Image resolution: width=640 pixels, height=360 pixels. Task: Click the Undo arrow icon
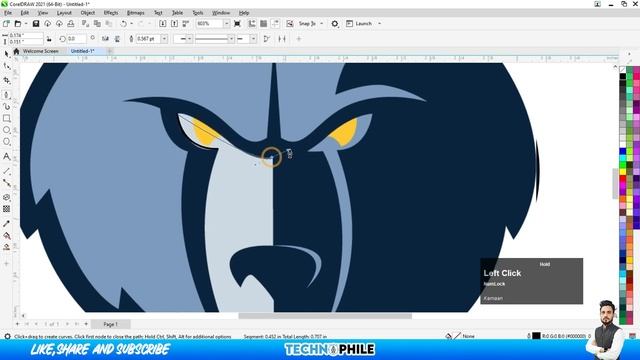pyautogui.click(x=123, y=24)
